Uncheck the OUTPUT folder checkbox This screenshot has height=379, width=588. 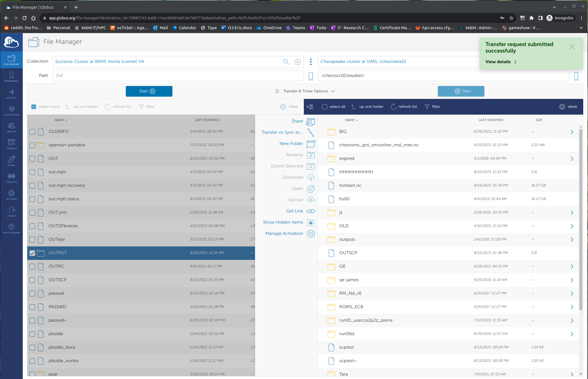coord(32,253)
